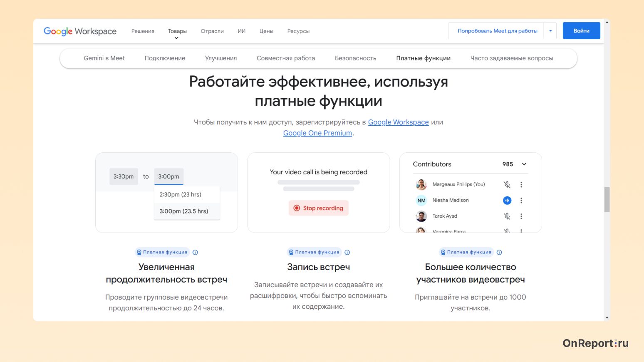Click the 985 contributors count
Image resolution: width=644 pixels, height=362 pixels.
(508, 164)
